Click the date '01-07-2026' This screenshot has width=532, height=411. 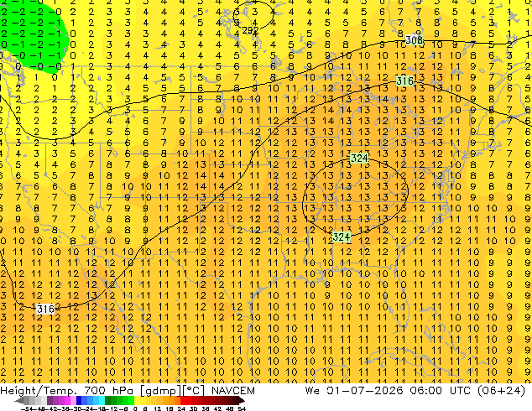[x=365, y=391]
